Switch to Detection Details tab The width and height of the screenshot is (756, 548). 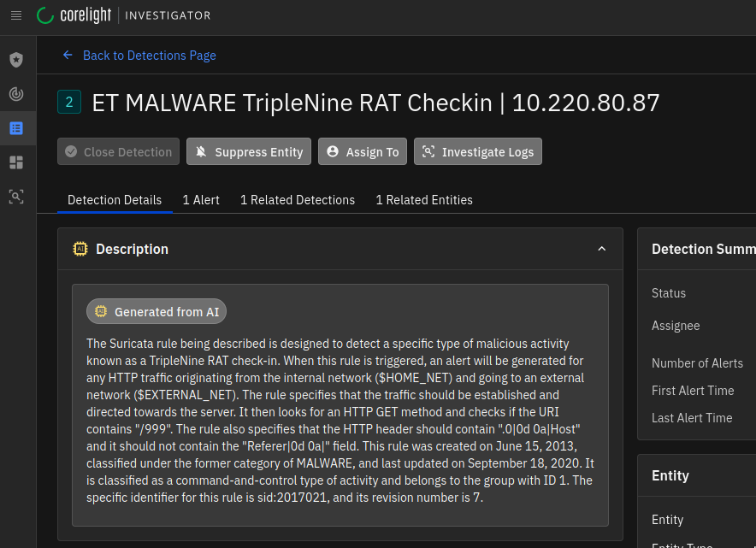tap(115, 200)
